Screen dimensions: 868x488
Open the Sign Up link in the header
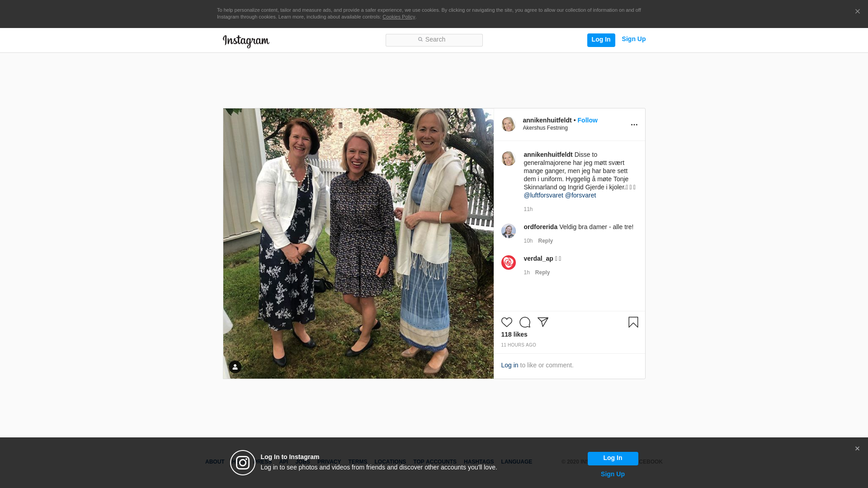click(633, 39)
